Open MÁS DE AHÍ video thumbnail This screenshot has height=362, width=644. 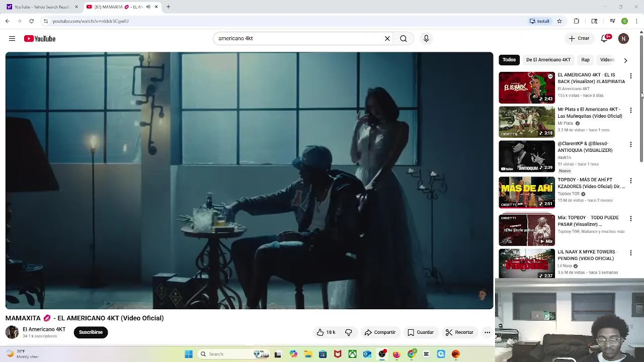pos(527,192)
